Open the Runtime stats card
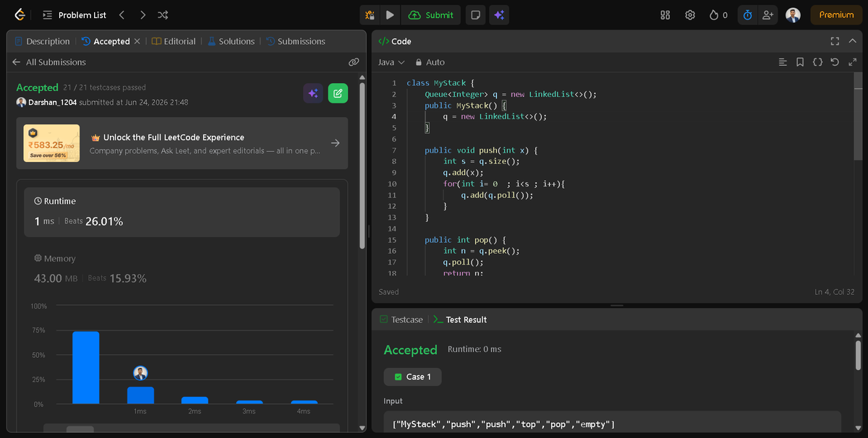This screenshot has width=868, height=438. point(182,212)
